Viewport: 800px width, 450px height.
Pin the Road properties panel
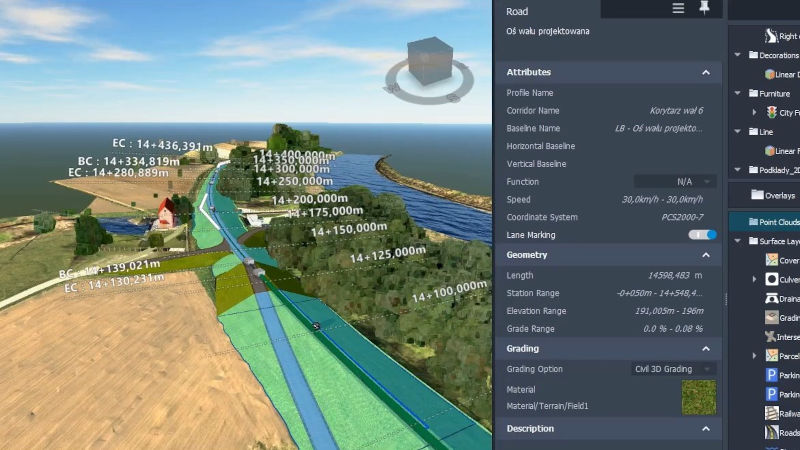pos(704,9)
